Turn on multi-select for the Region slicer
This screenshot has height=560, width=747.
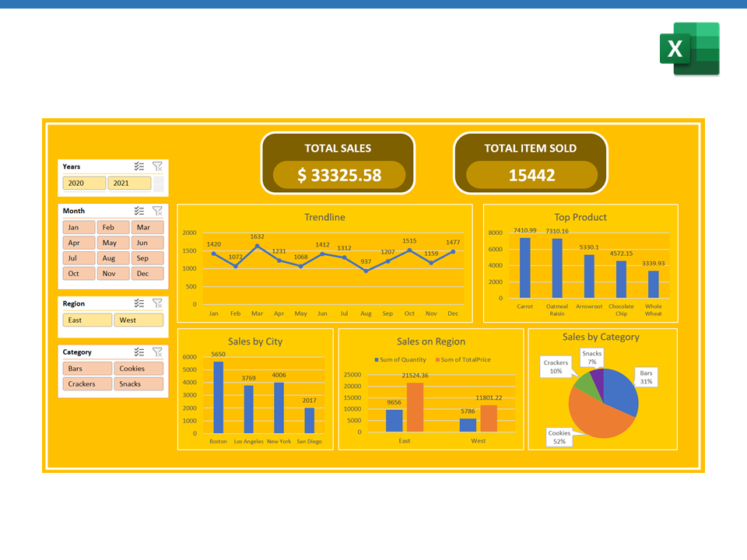click(x=139, y=303)
